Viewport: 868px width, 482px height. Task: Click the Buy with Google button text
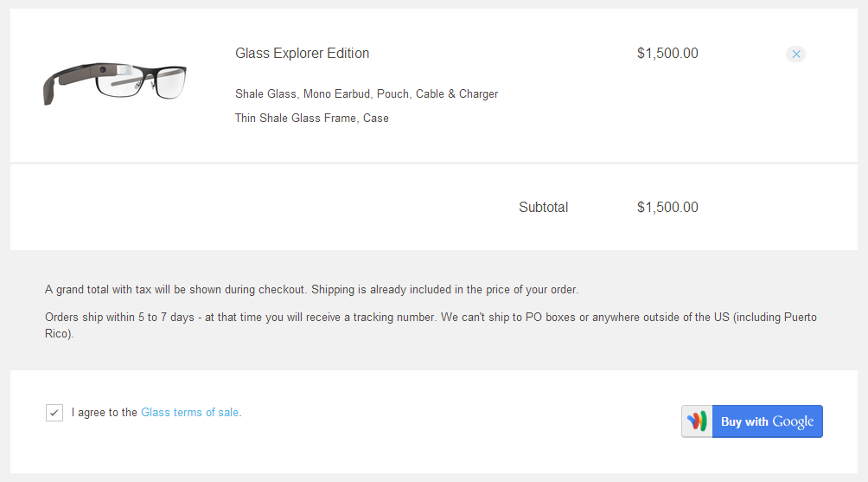tap(767, 421)
